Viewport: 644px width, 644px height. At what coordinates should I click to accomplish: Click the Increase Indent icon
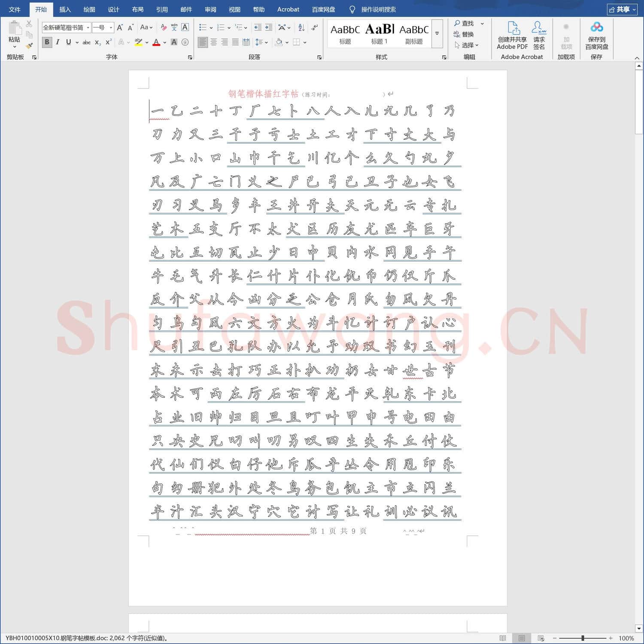[x=269, y=27]
